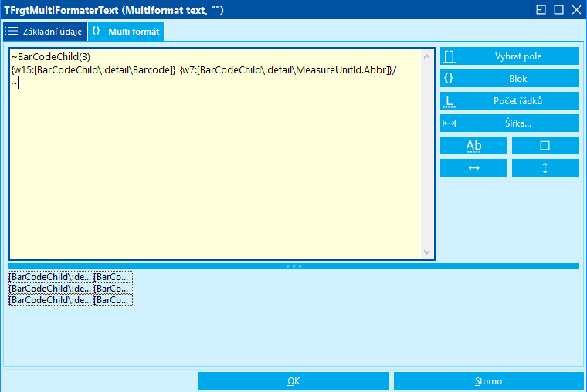Click the editor scrollbar down arrow
This screenshot has width=587, height=392.
point(427,252)
